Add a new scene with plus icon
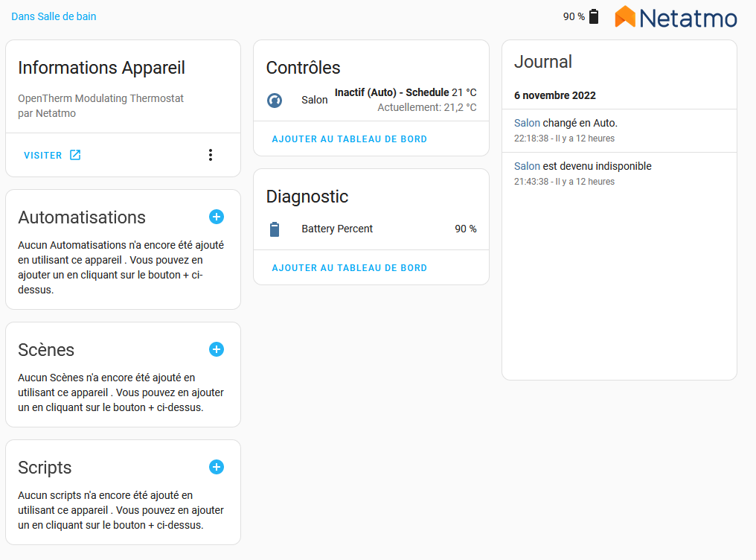This screenshot has width=756, height=560. [217, 349]
